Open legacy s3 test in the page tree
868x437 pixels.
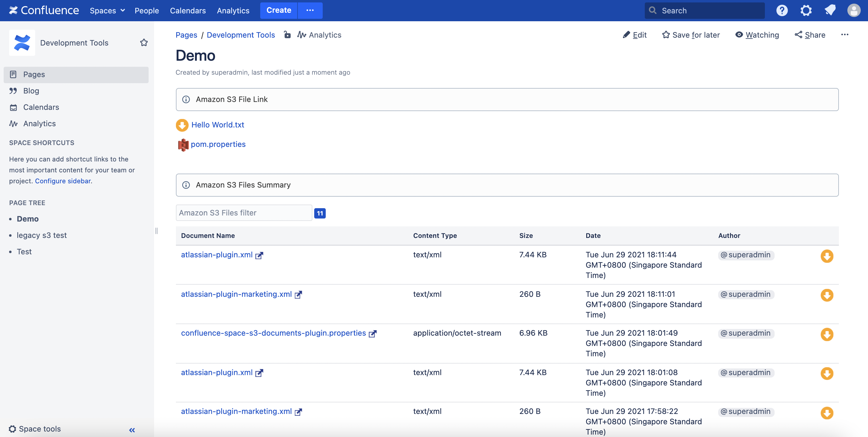(x=42, y=235)
